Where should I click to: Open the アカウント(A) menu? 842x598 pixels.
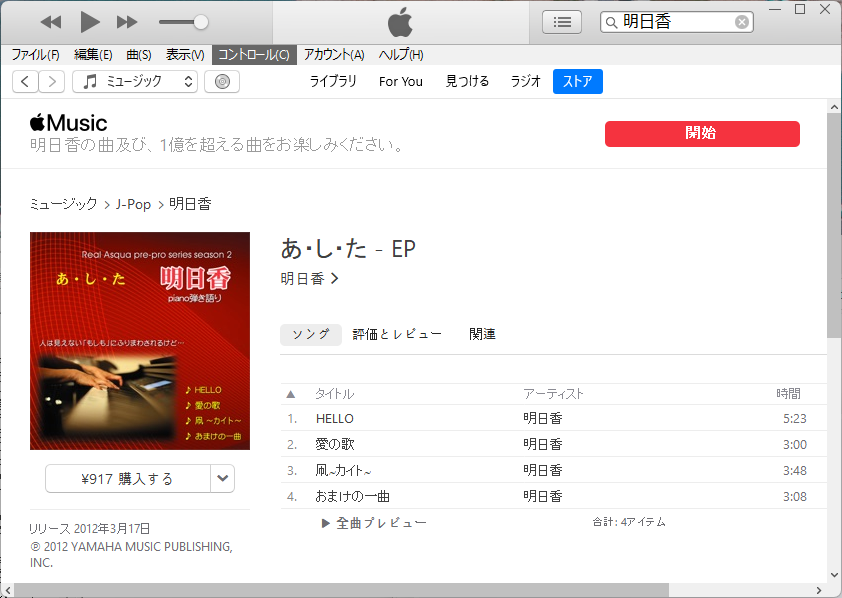pyautogui.click(x=334, y=55)
